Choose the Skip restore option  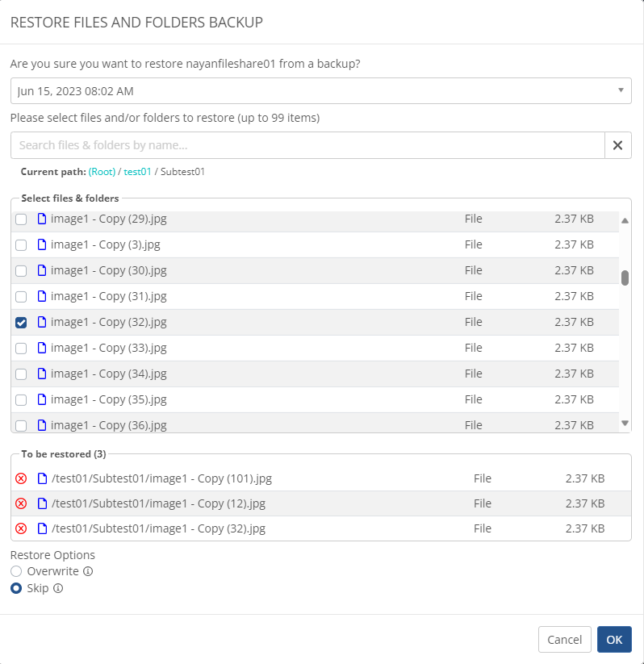point(16,589)
